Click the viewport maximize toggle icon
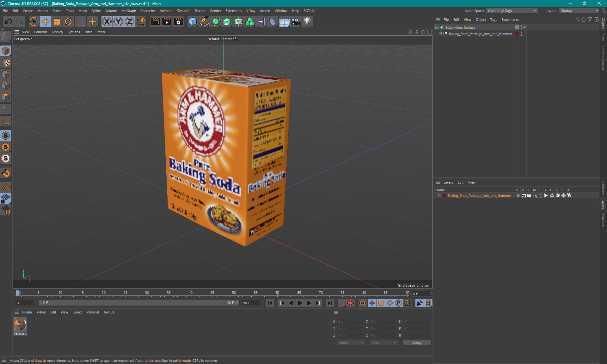Viewport: 607px width, 364px height. [x=429, y=32]
